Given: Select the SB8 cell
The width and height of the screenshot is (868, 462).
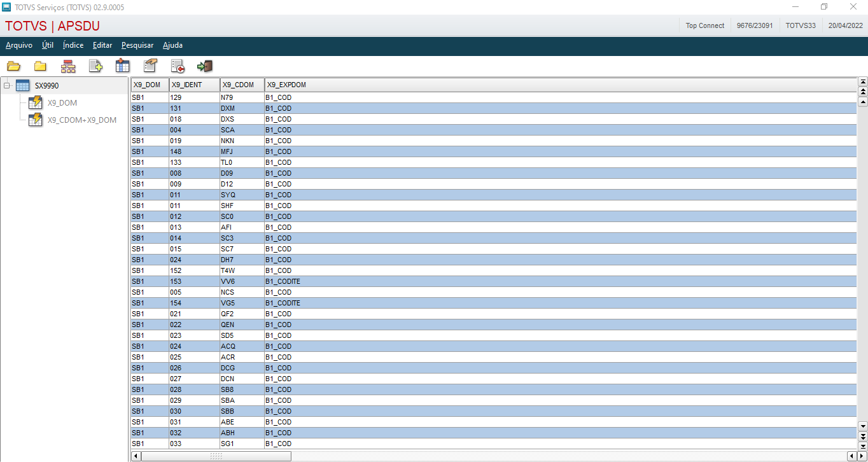Looking at the screenshot, I should pos(242,389).
